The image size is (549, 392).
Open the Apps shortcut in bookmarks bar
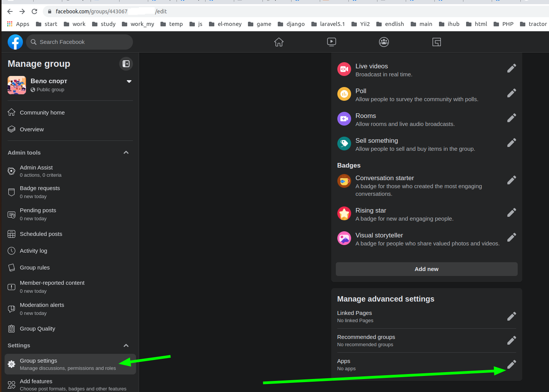pos(18,24)
